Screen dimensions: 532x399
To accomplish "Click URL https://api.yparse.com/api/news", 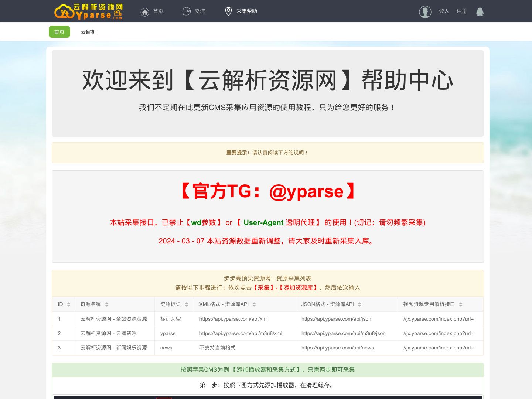I will [338, 348].
